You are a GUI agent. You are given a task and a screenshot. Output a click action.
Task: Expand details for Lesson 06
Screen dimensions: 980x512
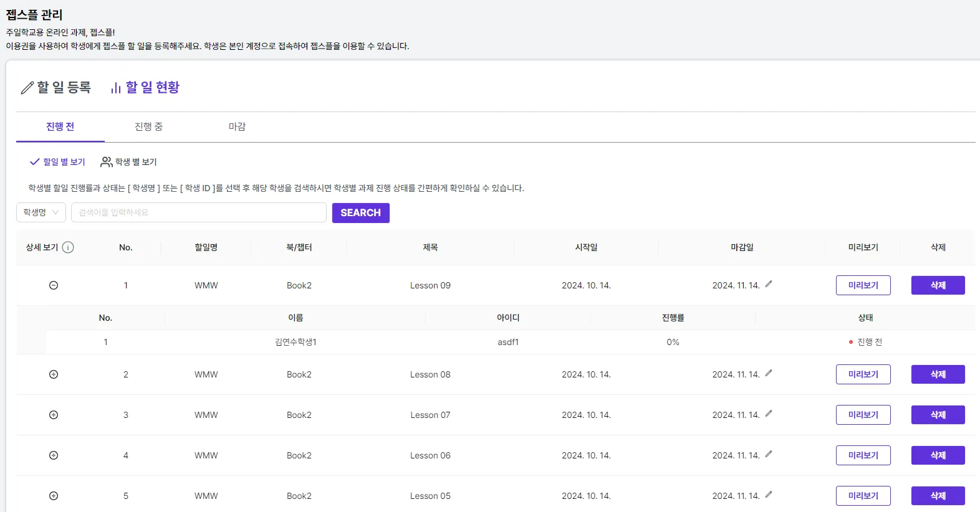click(54, 455)
